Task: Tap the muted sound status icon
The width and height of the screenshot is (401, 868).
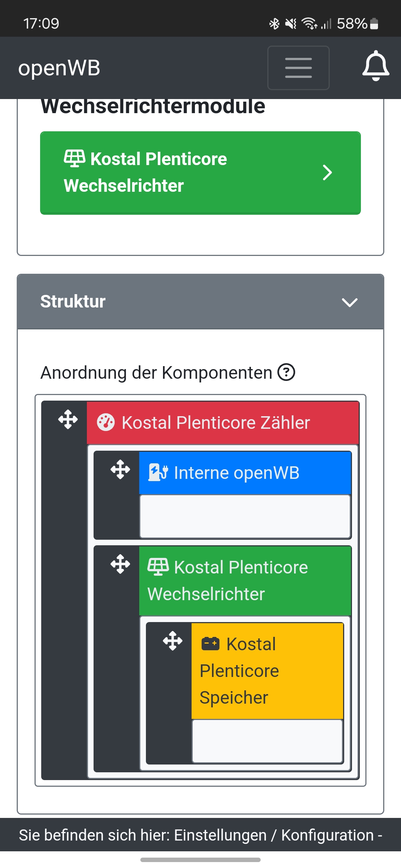Action: 291,24
